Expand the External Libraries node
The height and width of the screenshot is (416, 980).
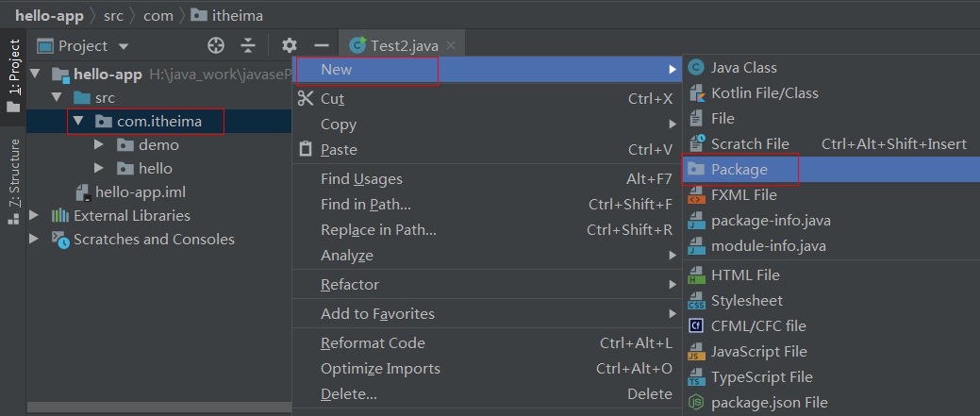click(x=34, y=216)
